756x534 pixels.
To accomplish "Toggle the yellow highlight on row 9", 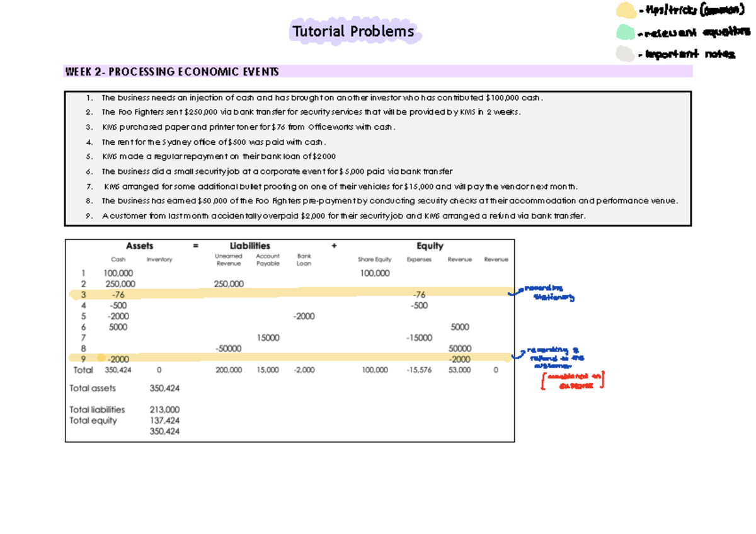I will point(252,357).
